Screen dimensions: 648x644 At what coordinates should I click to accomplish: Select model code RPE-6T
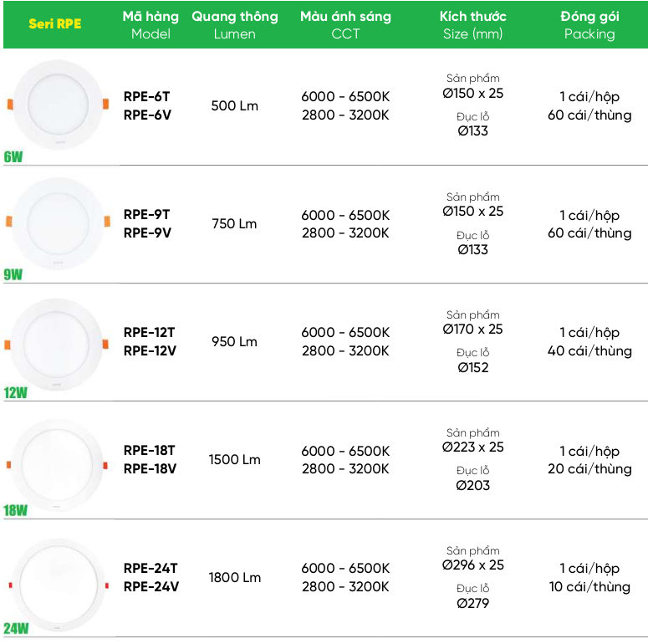pos(146,97)
